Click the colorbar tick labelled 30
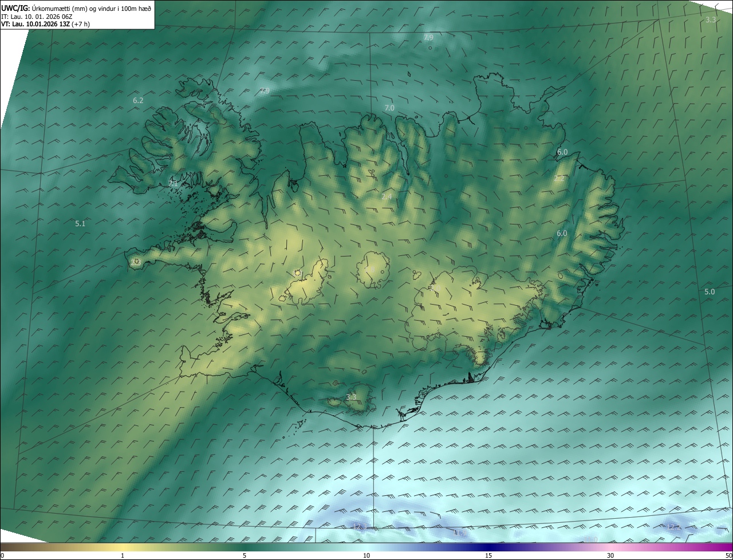This screenshot has width=733, height=560. pos(610,555)
